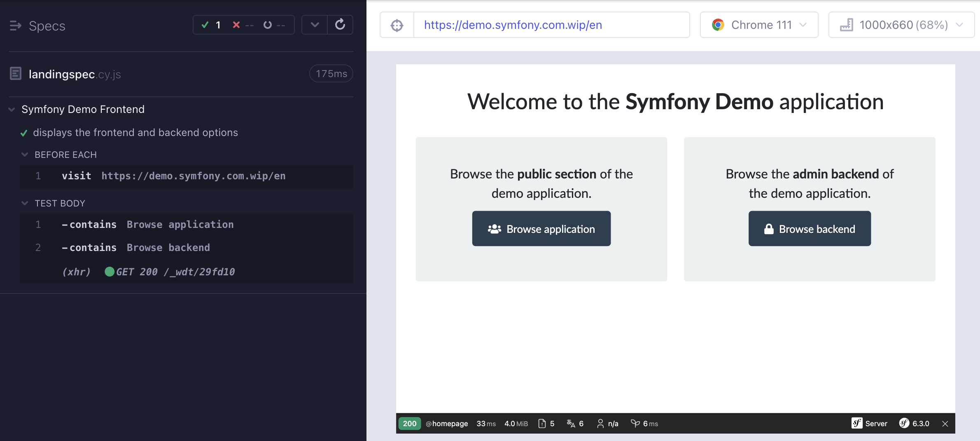This screenshot has width=980, height=441.
Task: Collapse the Symfony Demo Frontend suite
Action: [x=11, y=109]
